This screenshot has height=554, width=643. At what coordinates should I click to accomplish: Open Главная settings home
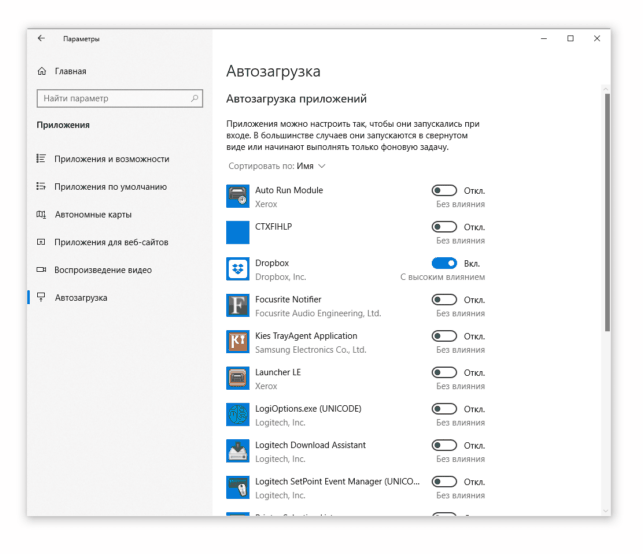point(71,71)
